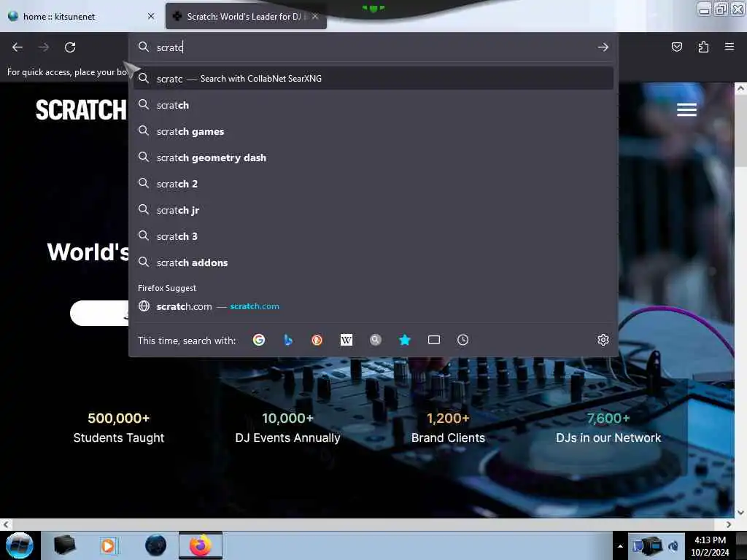Search history using the clock icon
Screen dimensions: 747x560
tap(463, 340)
